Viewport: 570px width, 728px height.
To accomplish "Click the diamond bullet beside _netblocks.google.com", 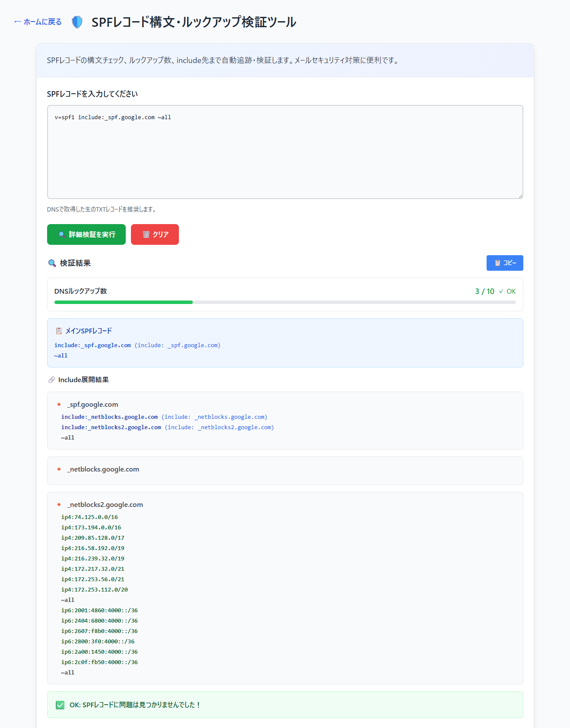I will click(59, 469).
